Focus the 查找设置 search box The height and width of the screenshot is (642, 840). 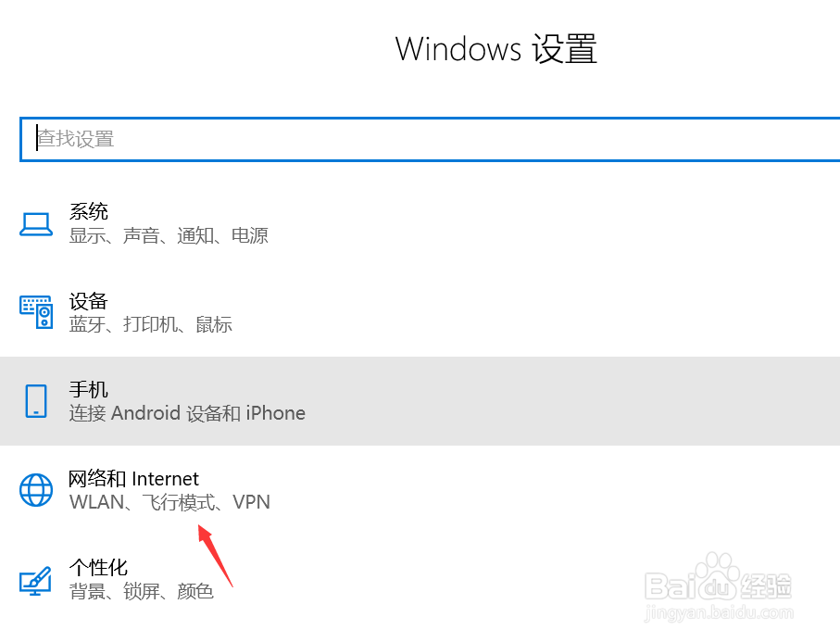[x=426, y=139]
